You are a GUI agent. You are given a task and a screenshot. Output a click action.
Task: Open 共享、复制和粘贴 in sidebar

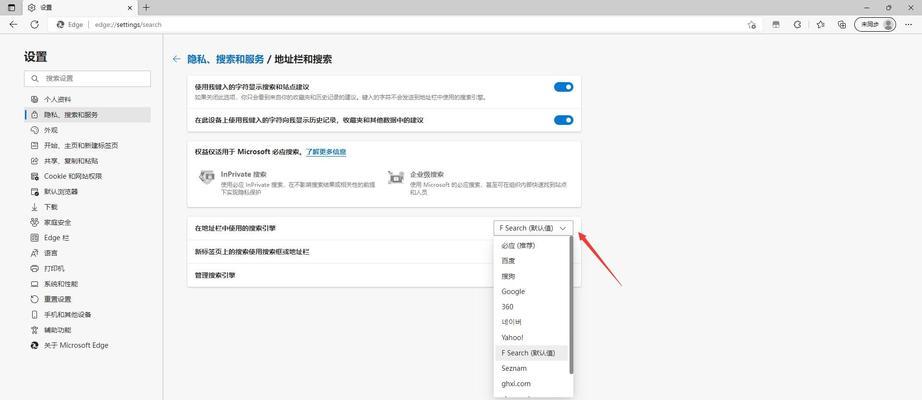coord(88,161)
